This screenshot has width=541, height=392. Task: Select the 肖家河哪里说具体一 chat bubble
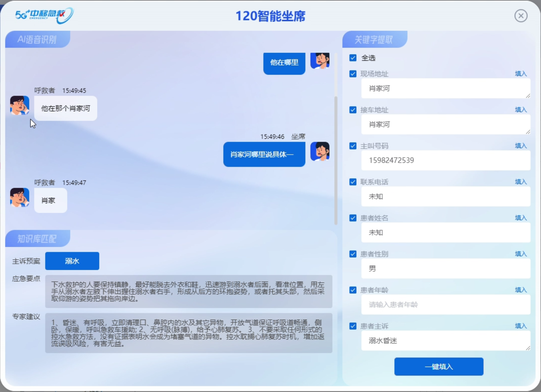(264, 154)
